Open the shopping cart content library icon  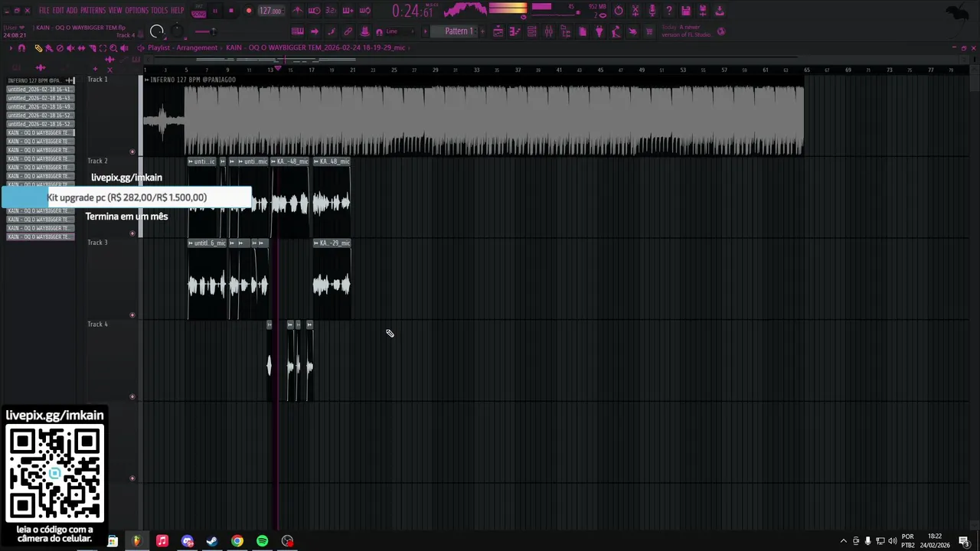coord(649,31)
